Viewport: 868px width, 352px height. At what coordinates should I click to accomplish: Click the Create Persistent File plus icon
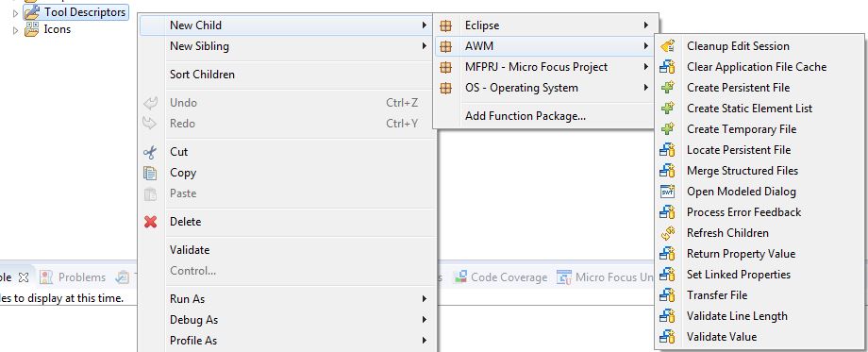pos(668,88)
